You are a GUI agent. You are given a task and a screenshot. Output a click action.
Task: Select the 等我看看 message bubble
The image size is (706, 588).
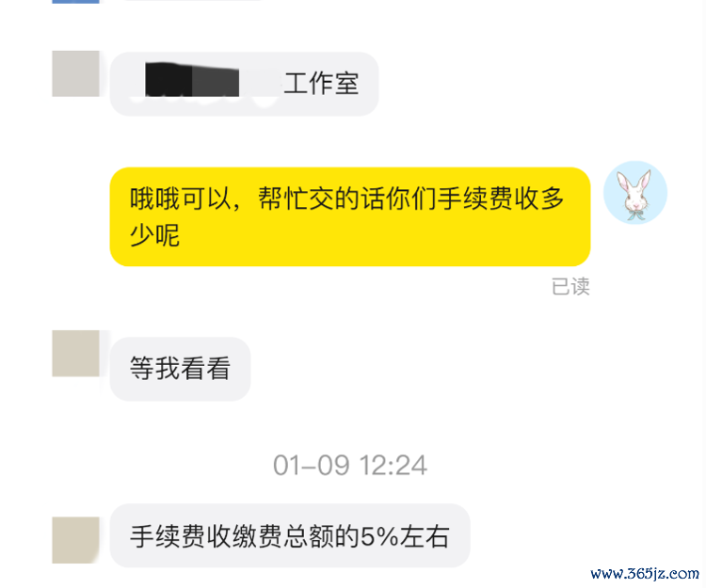click(x=180, y=369)
